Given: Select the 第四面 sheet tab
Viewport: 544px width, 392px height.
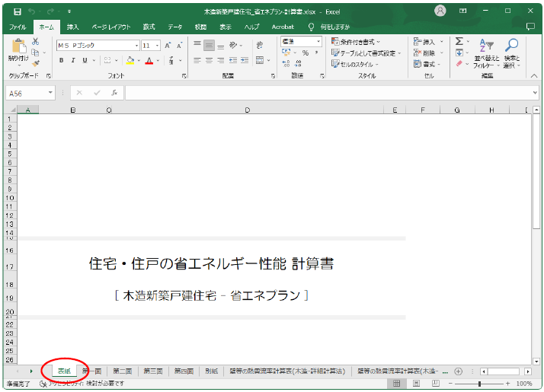Looking at the screenshot, I should tap(184, 371).
